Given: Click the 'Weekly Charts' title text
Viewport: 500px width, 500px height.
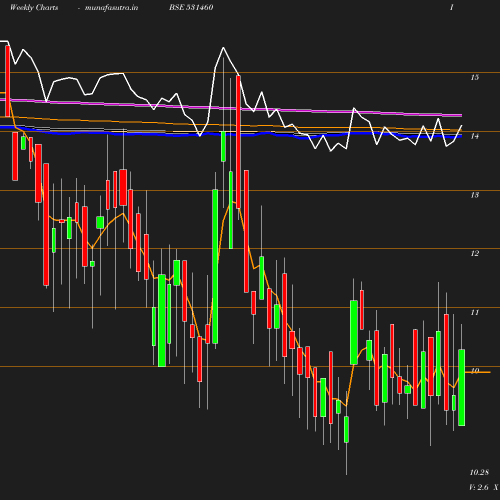Looking at the screenshot, I should pyautogui.click(x=34, y=7).
